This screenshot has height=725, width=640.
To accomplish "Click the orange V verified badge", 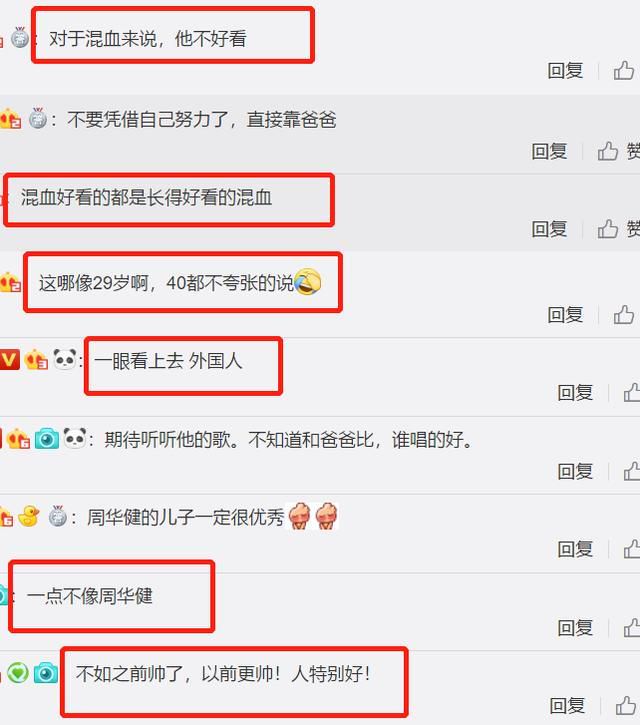I will tap(9, 360).
